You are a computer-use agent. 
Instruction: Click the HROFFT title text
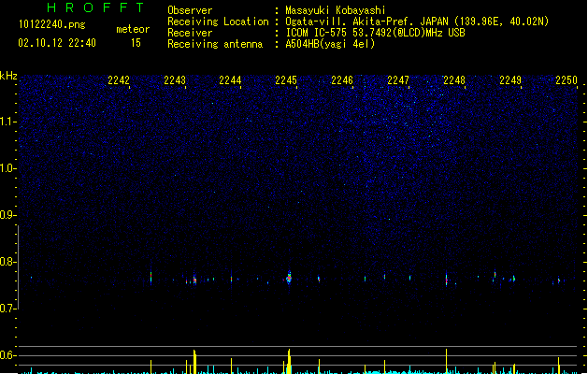click(x=96, y=7)
